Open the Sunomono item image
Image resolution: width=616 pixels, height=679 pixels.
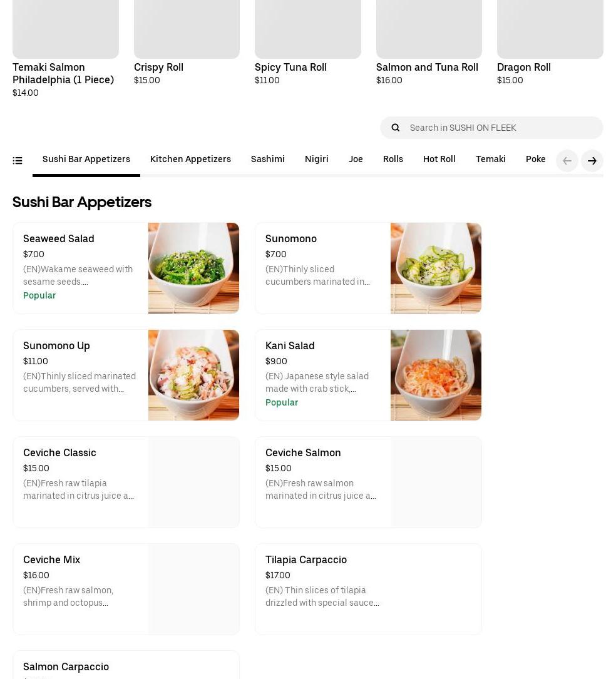click(x=436, y=268)
